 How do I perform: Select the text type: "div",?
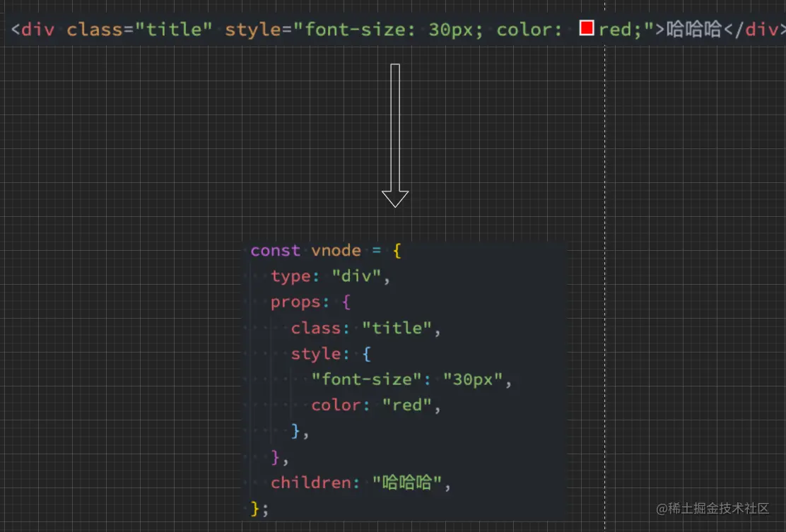coord(330,276)
